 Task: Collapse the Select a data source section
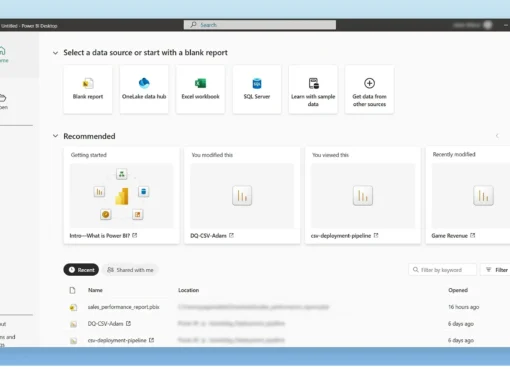pos(55,53)
